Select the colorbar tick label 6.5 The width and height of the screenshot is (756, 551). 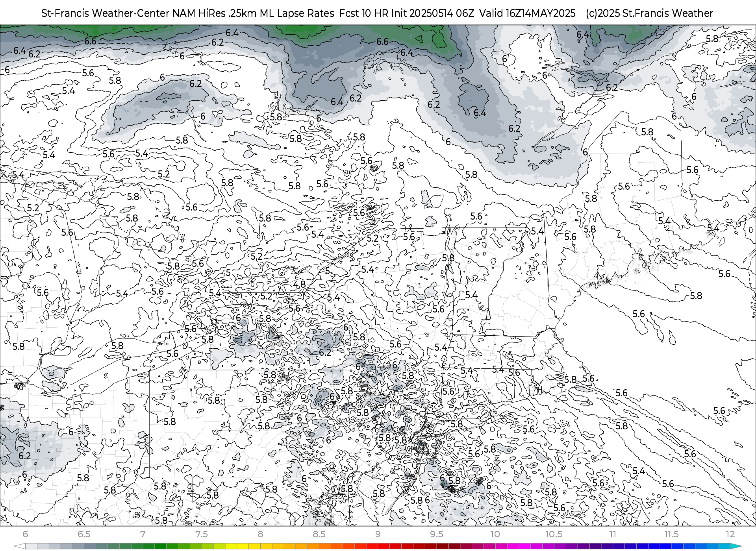pos(84,534)
